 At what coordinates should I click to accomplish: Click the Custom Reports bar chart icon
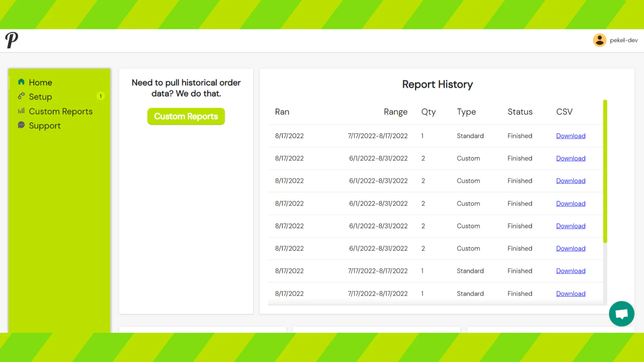(x=21, y=111)
